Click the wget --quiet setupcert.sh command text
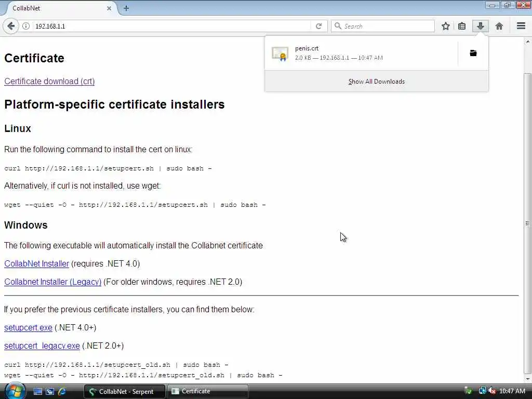Viewport: 532px width, 399px height. [135, 205]
